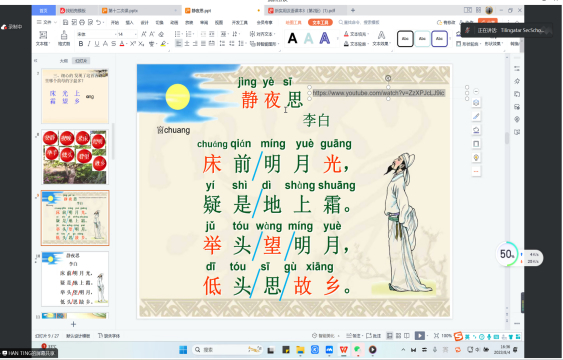Select the white-background 静夜思 slide thumbnail
This screenshot has height=360, width=563.
75,279
